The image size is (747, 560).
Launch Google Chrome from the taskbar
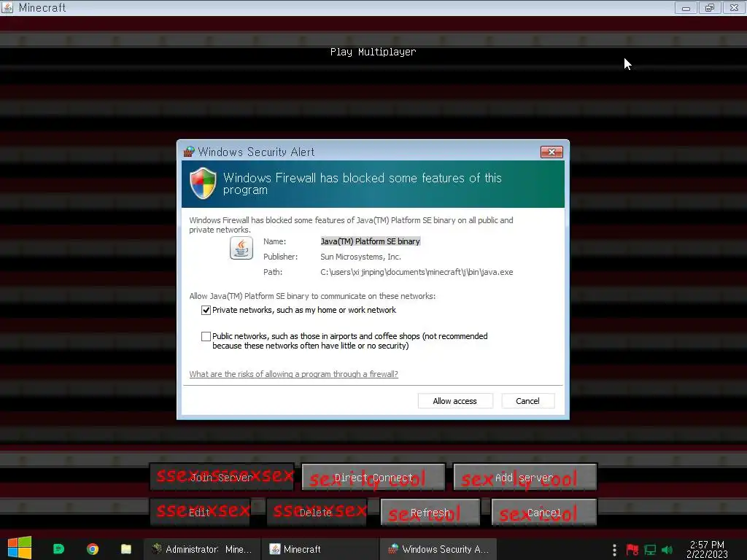pos(93,549)
